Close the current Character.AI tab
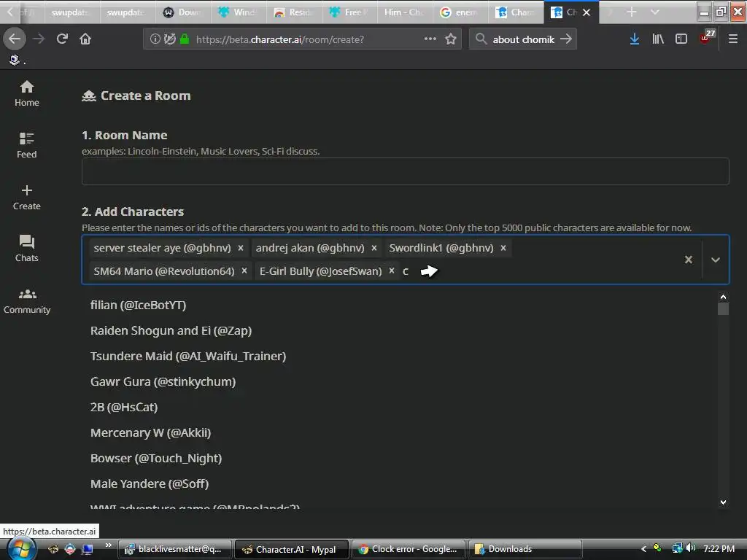Image resolution: width=747 pixels, height=560 pixels. (x=587, y=12)
